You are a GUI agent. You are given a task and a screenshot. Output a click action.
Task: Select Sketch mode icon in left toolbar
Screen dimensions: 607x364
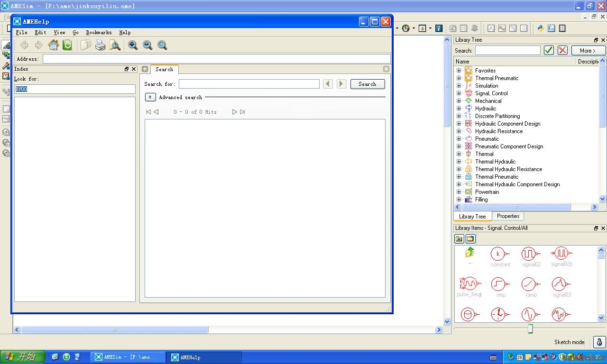tap(6, 45)
